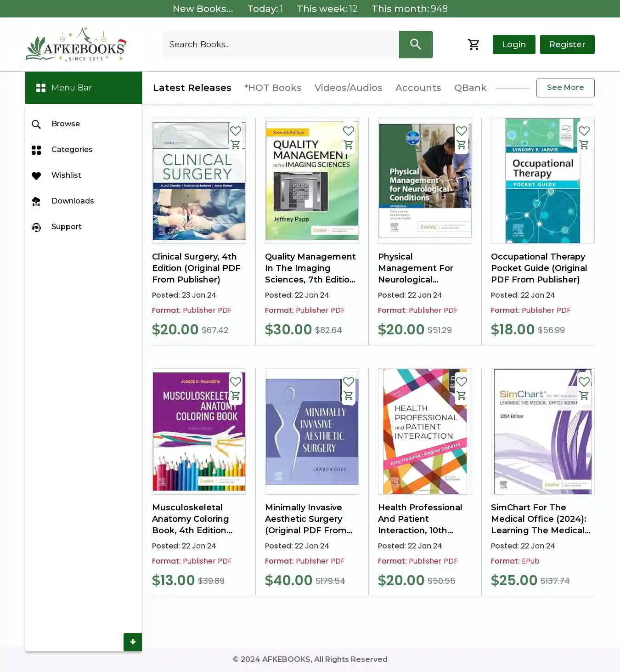This screenshot has width=620, height=672.
Task: Toggle wishlist heart on SimChart book
Action: (x=584, y=382)
